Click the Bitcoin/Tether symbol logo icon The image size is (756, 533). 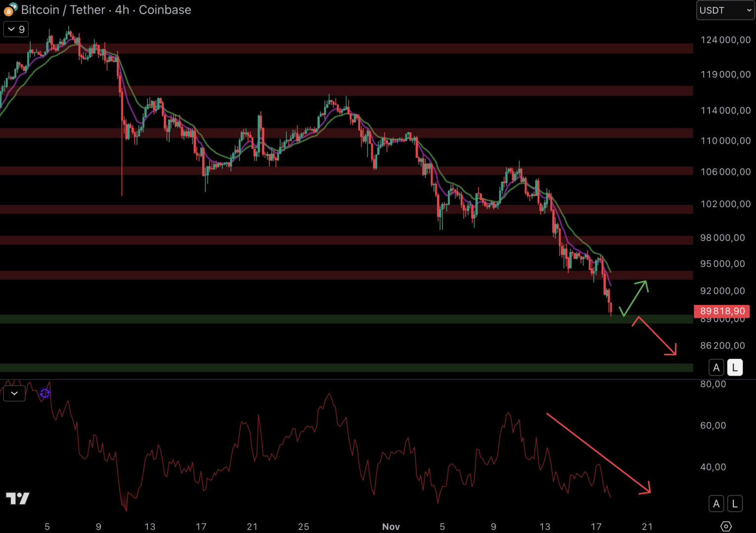tap(10, 9)
